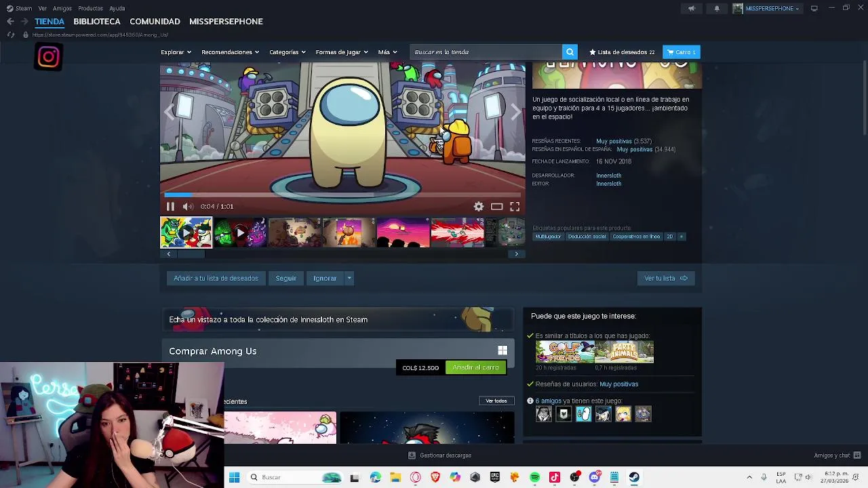The width and height of the screenshot is (868, 488).
Task: Expand MISSPERSEPHONE account dropdown
Action: (x=766, y=8)
